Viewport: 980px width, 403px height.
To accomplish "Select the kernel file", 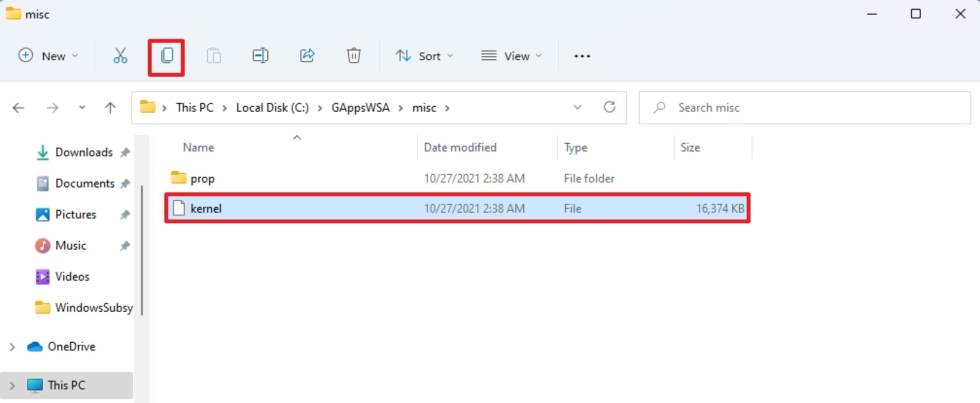I will (457, 208).
